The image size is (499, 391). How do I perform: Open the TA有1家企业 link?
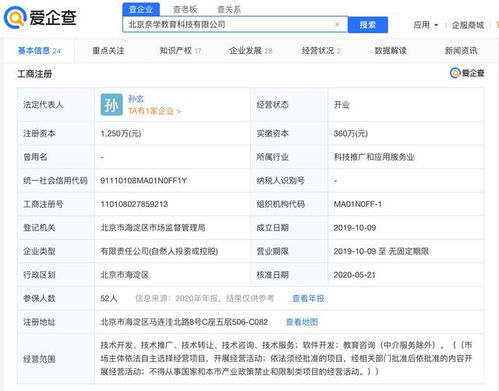(154, 111)
